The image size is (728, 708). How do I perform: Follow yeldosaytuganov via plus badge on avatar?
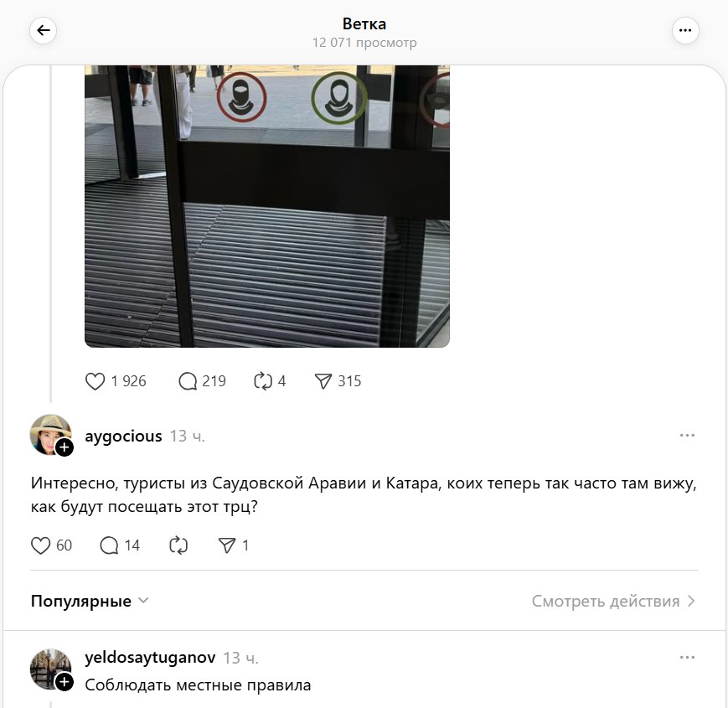pos(65,683)
